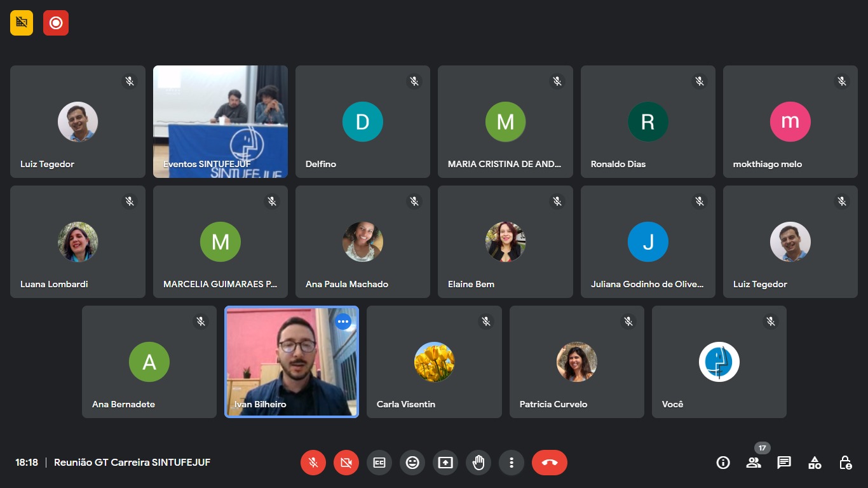868x488 pixels.
Task: Select the Ivan Bilheiro video tile
Action: point(292,362)
